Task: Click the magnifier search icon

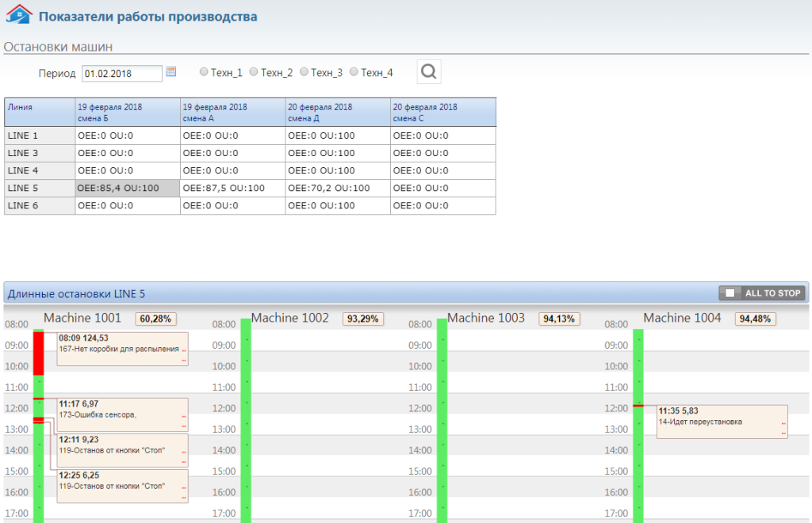Action: pos(429,72)
